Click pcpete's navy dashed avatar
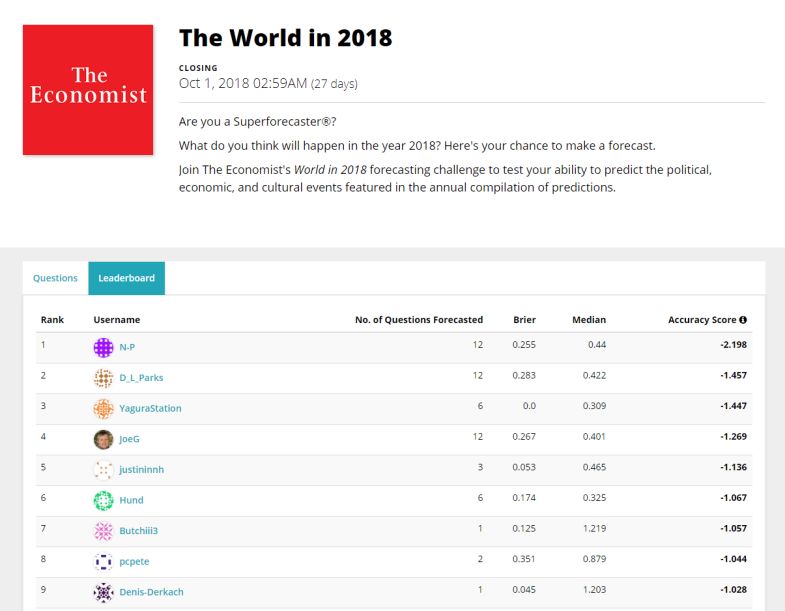Screen dimensions: 785x611 point(104,562)
